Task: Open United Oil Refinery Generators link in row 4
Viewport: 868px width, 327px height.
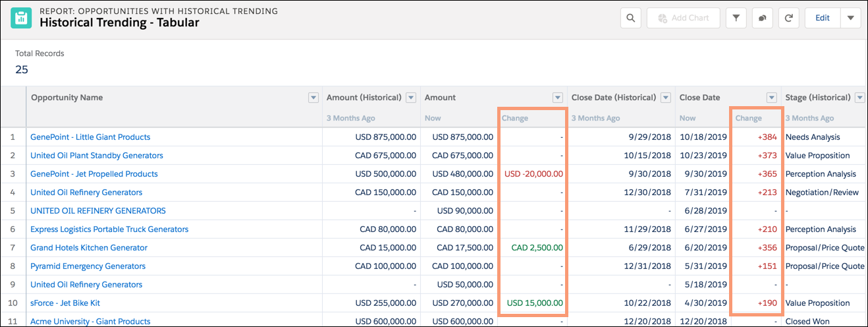Action: click(86, 193)
